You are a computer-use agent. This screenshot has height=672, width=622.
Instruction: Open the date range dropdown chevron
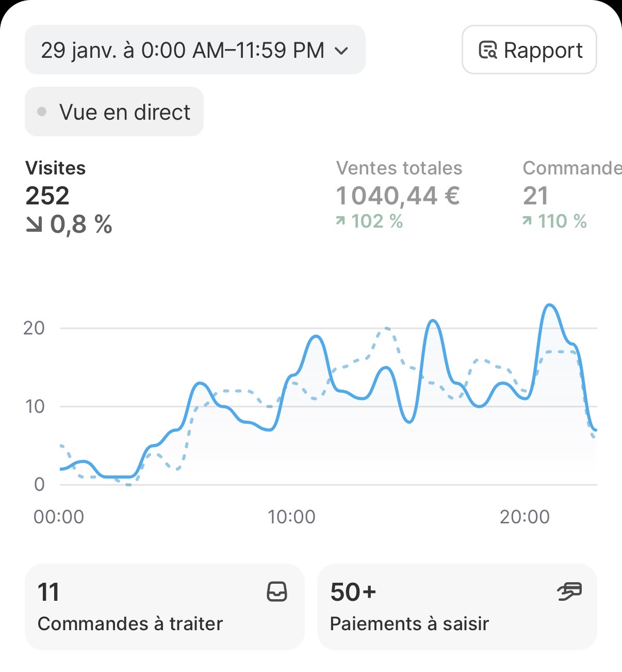[x=342, y=50]
